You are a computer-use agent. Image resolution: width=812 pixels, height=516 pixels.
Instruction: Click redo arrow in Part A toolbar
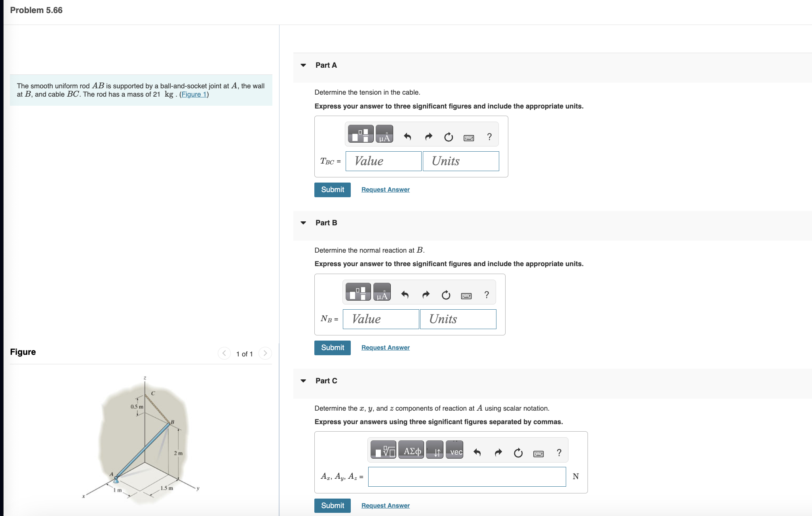(428, 137)
